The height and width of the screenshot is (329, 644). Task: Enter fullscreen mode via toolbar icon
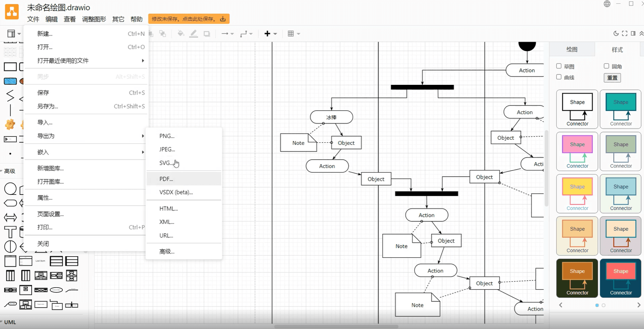click(624, 33)
